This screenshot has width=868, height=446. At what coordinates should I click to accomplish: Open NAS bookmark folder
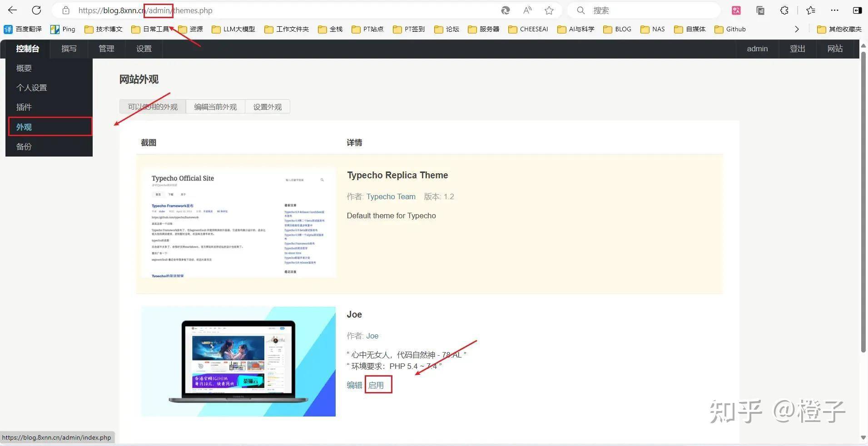pos(653,29)
